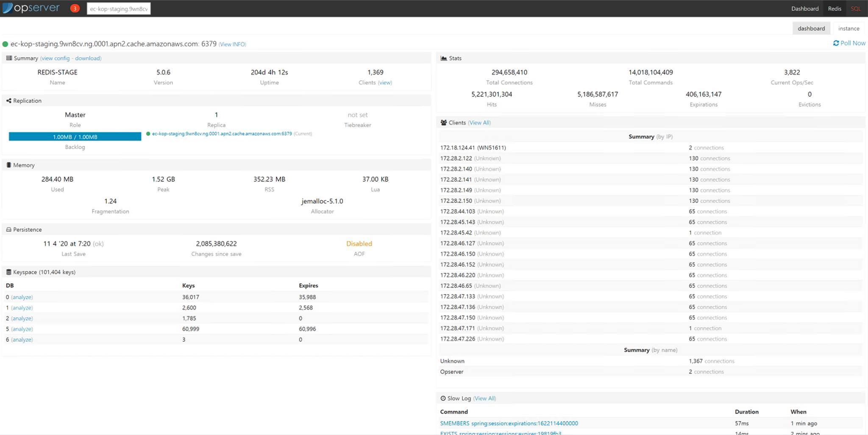Click the 57ms duration value
The width and height of the screenshot is (868, 435).
(742, 423)
